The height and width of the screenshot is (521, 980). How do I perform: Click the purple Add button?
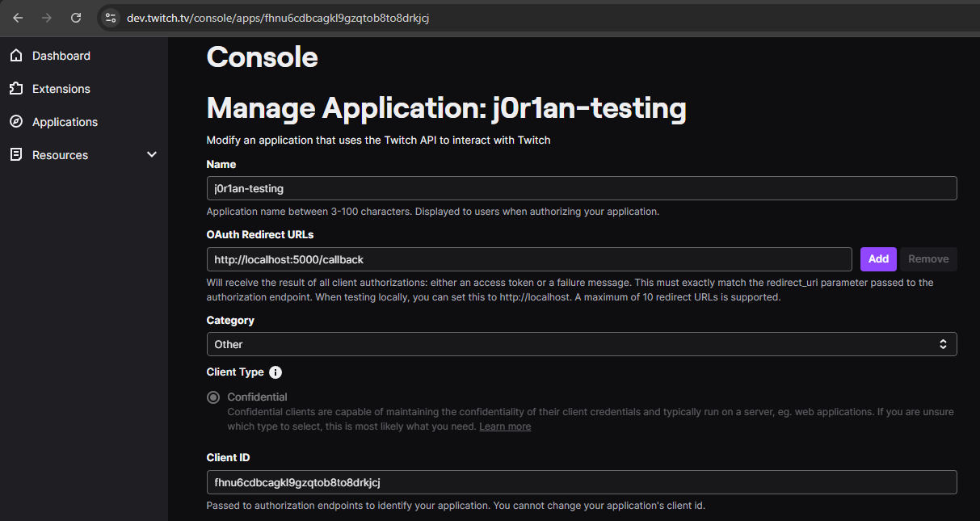click(878, 259)
